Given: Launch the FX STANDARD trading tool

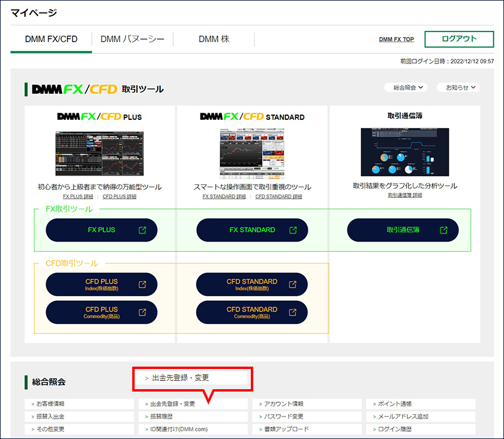Looking at the screenshot, I should [252, 230].
